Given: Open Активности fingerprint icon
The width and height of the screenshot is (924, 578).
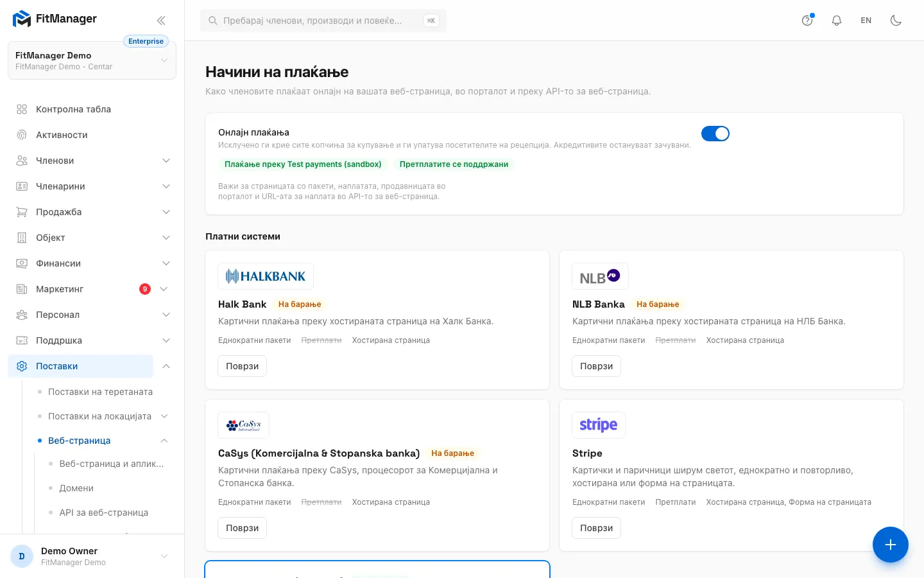Looking at the screenshot, I should pos(22,135).
